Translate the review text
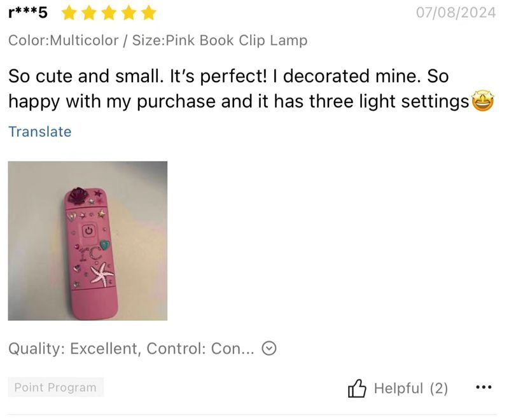The image size is (509, 420). click(x=39, y=132)
